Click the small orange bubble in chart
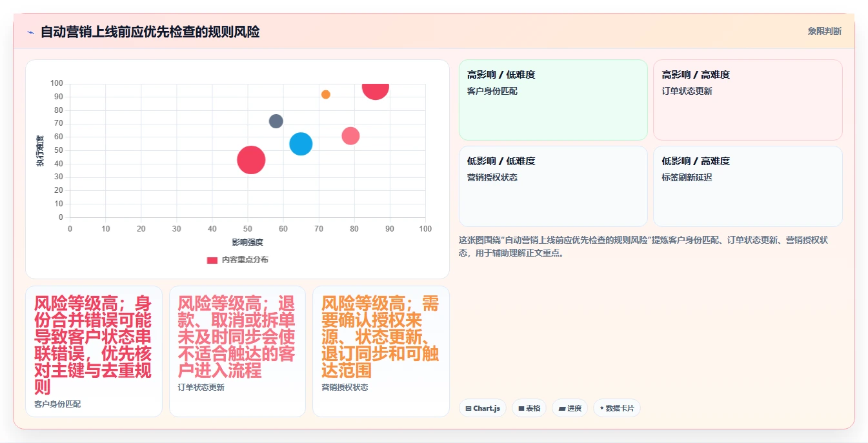The height and width of the screenshot is (443, 868). tap(326, 95)
